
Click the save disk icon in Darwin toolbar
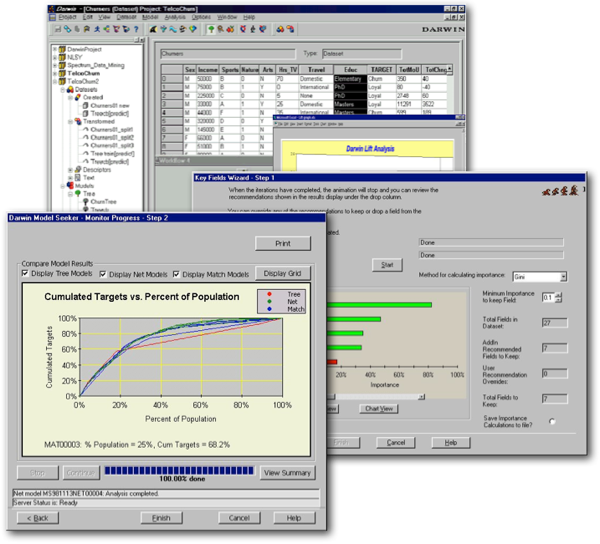[58, 29]
